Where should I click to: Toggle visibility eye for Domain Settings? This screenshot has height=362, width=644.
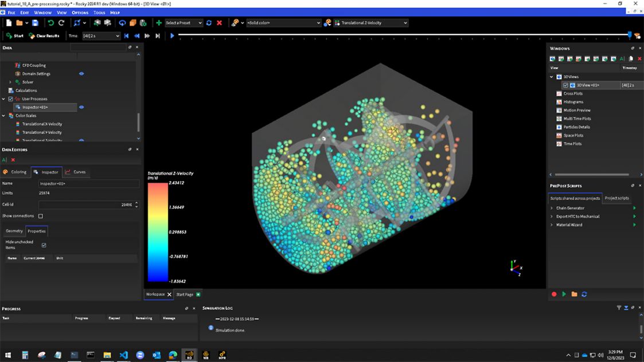pos(81,74)
